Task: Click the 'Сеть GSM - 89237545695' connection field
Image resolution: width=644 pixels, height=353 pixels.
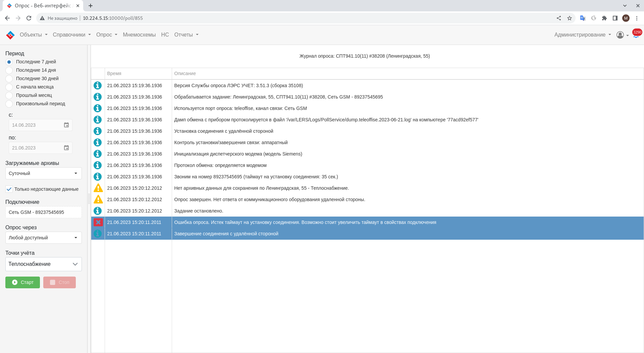Action: [x=43, y=212]
